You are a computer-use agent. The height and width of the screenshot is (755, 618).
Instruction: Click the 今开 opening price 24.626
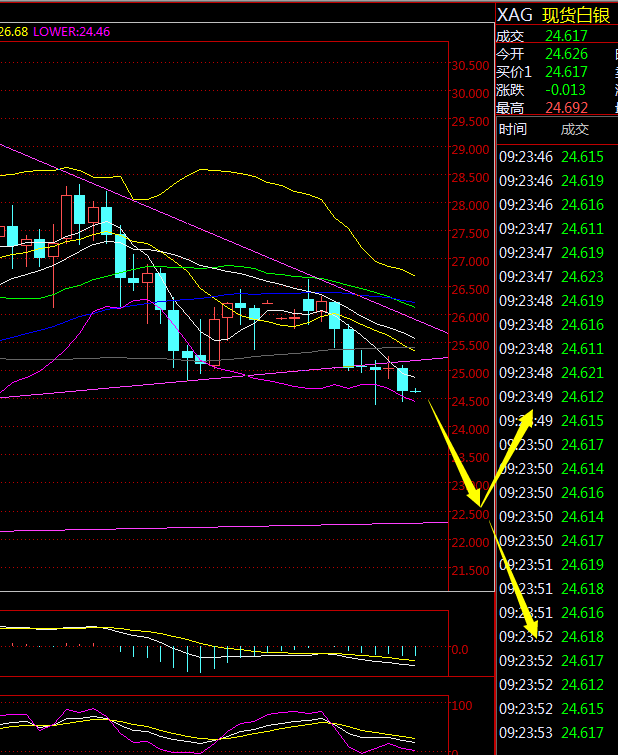[x=567, y=54]
